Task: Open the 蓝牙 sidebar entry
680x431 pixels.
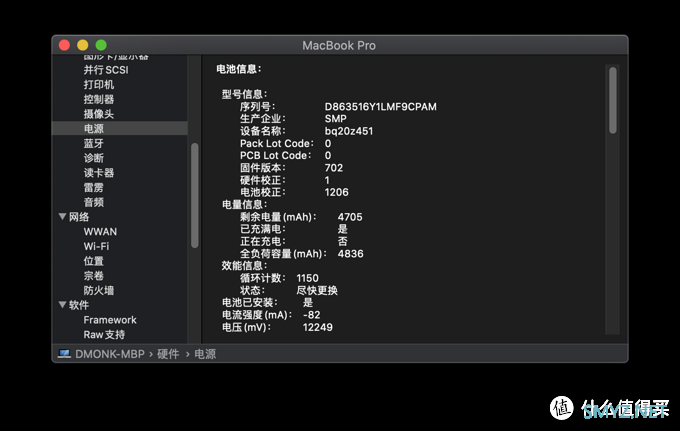Action: pos(94,144)
